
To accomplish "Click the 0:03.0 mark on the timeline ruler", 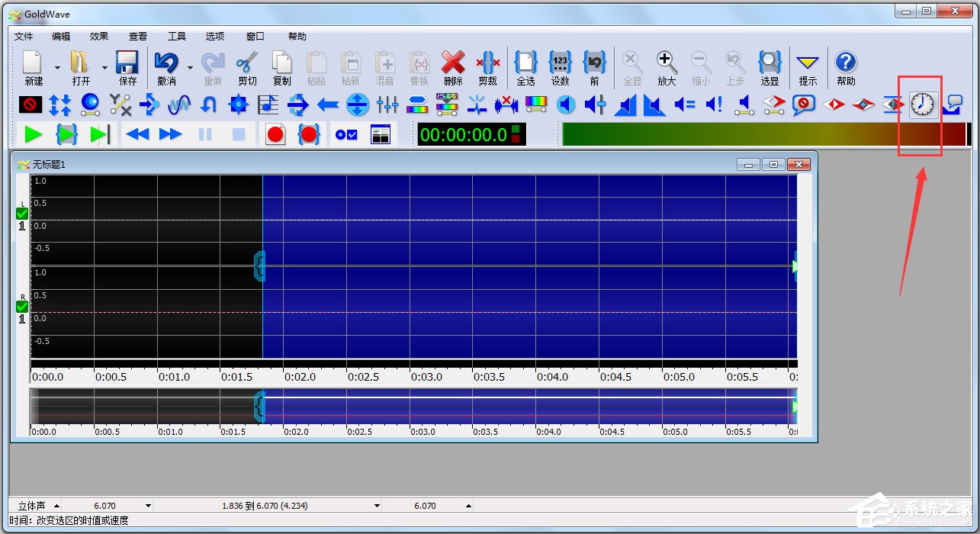I will (x=426, y=377).
